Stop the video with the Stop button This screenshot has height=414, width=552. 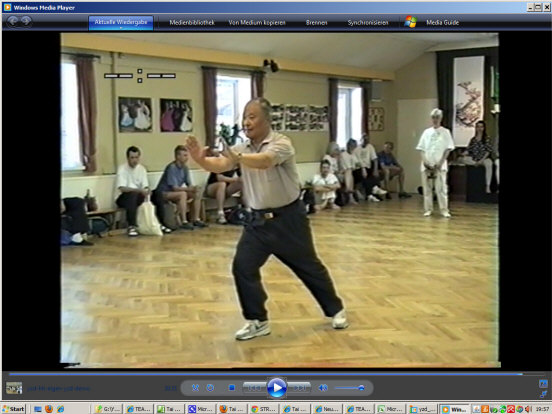pos(232,388)
